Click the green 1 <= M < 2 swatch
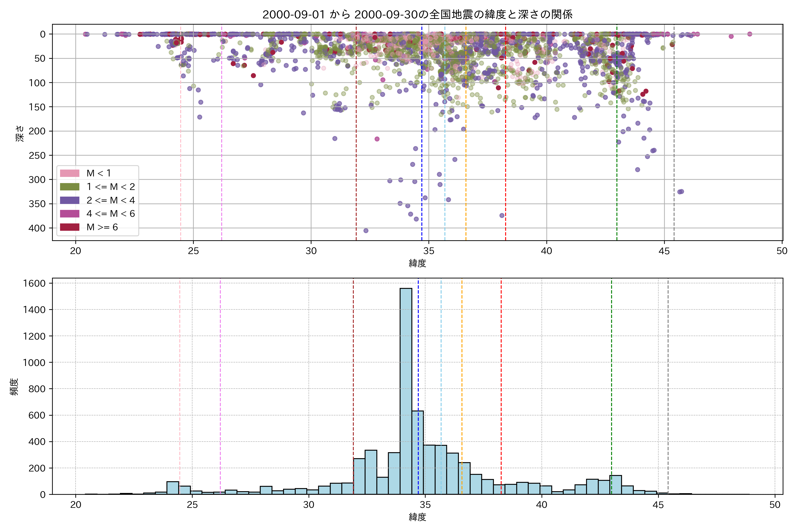 (70, 187)
